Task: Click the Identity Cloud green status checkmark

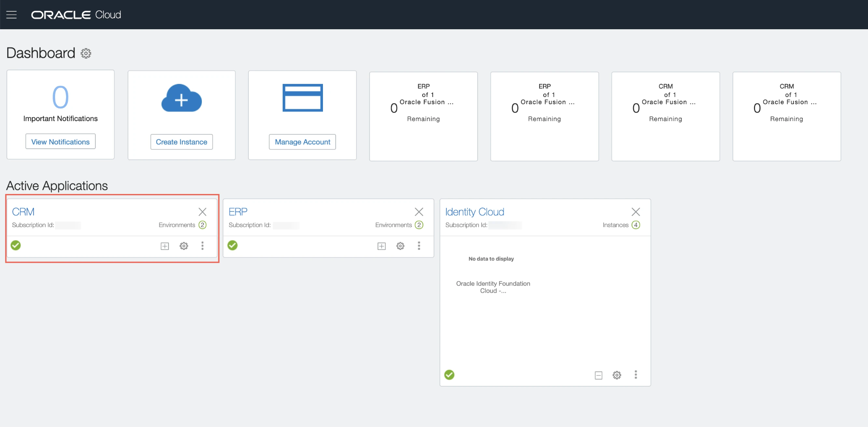Action: coord(449,375)
